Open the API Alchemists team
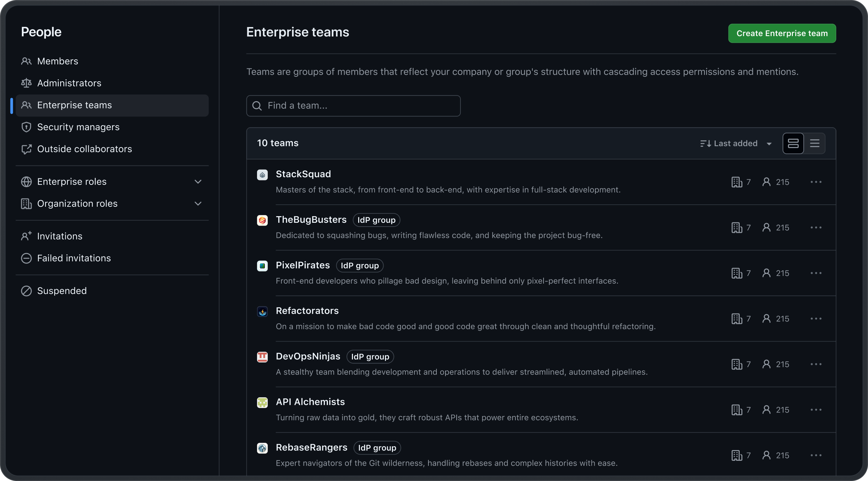Image resolution: width=868 pixels, height=481 pixels. click(310, 402)
